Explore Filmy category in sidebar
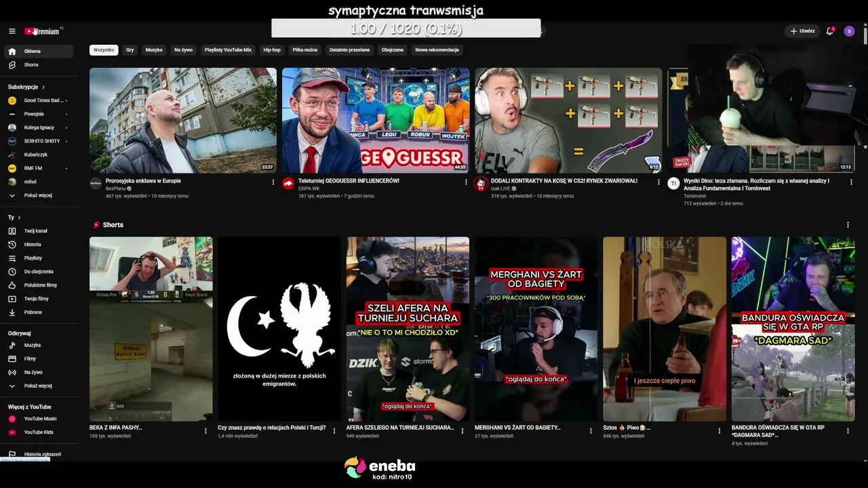Image resolution: width=868 pixels, height=488 pixels. point(39,359)
